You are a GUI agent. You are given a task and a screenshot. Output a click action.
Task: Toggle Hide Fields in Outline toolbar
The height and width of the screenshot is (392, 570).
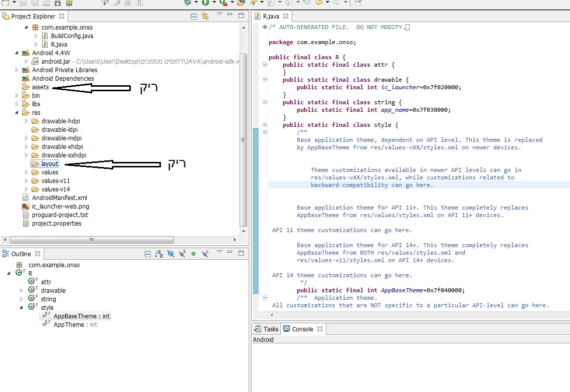pyautogui.click(x=171, y=254)
